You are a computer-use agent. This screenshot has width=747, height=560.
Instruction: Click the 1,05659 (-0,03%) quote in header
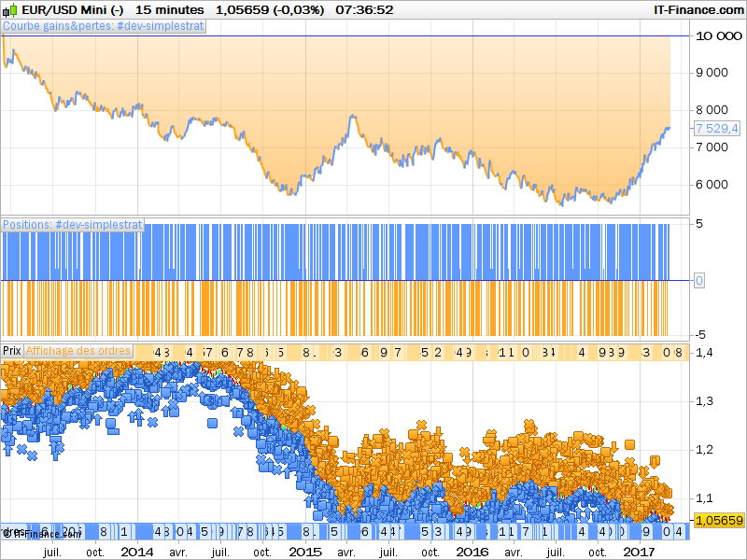[270, 10]
